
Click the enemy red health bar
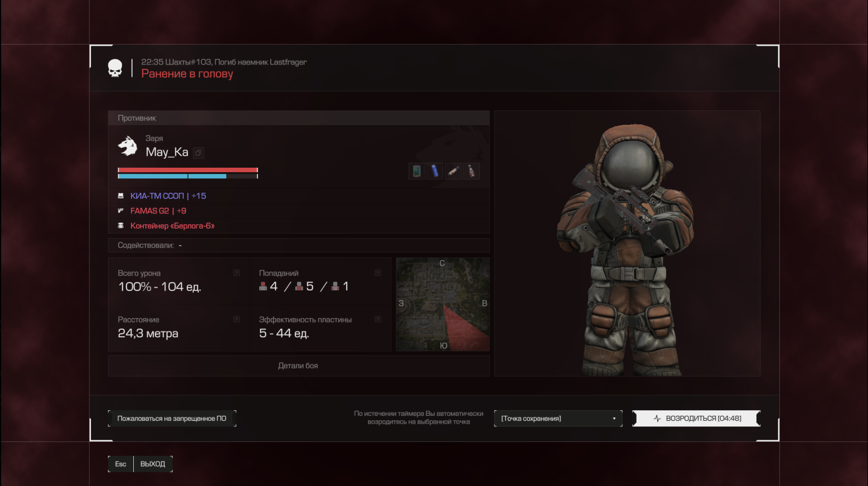(188, 170)
